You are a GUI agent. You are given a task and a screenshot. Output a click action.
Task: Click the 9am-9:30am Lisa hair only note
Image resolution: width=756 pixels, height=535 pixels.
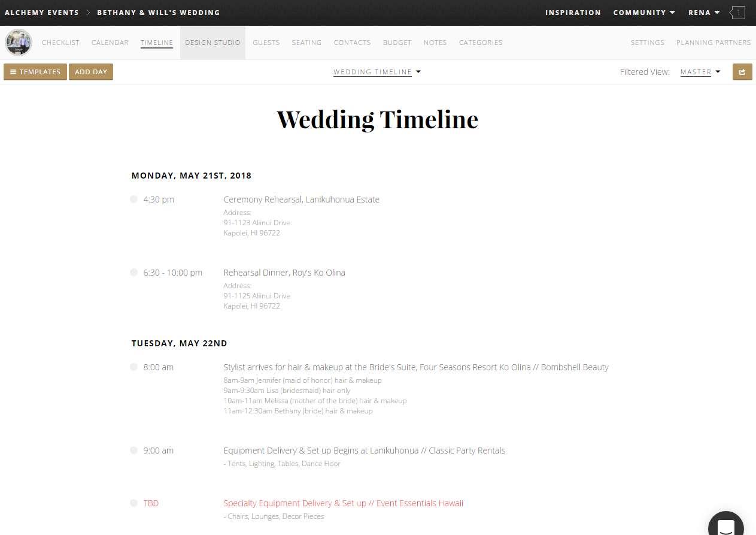287,391
